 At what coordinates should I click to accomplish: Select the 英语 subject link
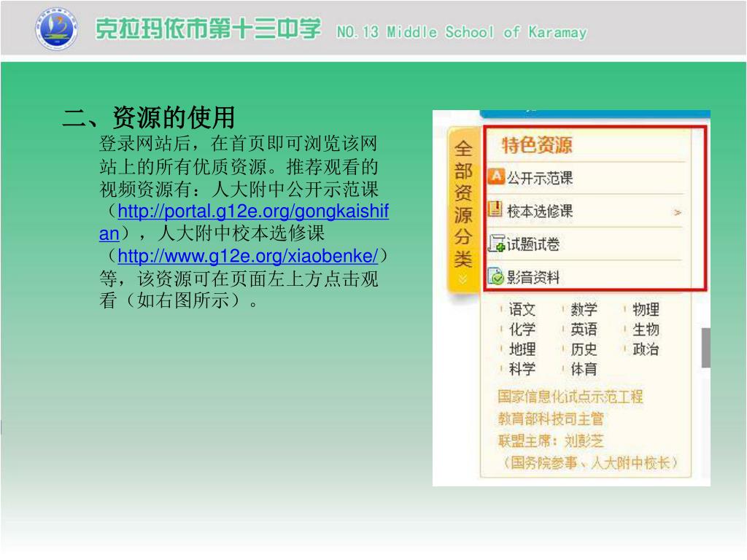[x=584, y=330]
